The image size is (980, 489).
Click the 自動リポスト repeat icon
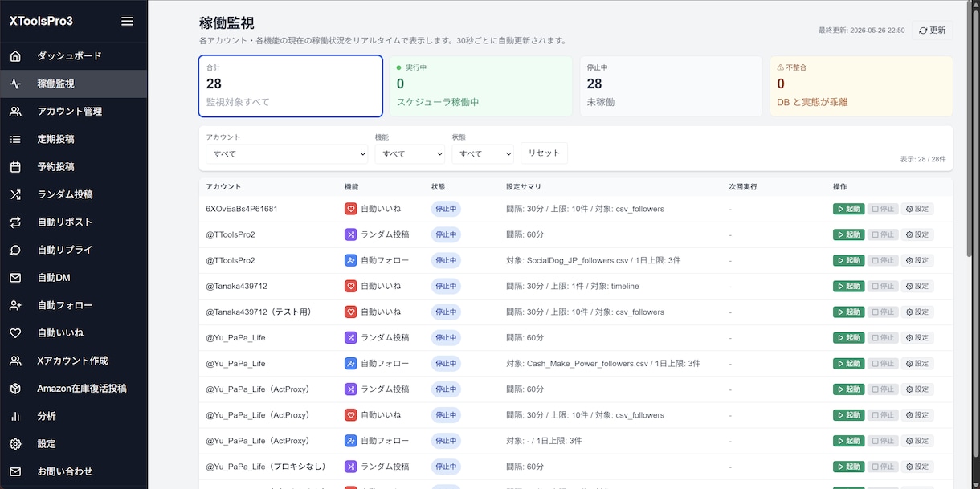[x=15, y=222]
